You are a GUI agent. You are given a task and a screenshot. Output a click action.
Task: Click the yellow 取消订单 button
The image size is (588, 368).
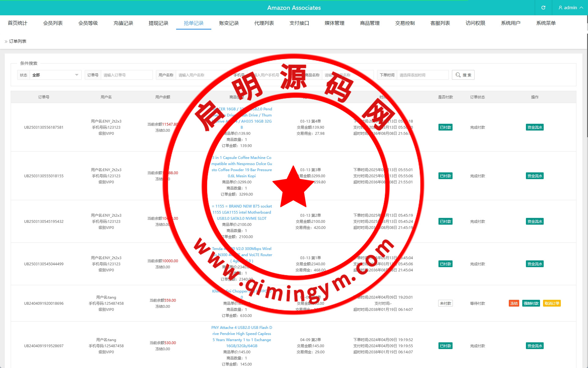[x=552, y=303]
